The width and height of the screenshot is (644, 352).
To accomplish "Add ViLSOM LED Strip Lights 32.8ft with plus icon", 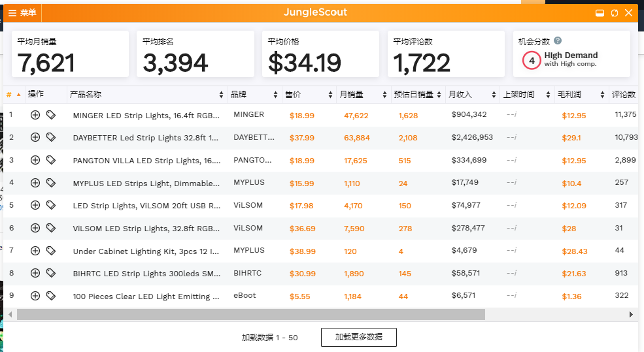I will pyautogui.click(x=35, y=228).
